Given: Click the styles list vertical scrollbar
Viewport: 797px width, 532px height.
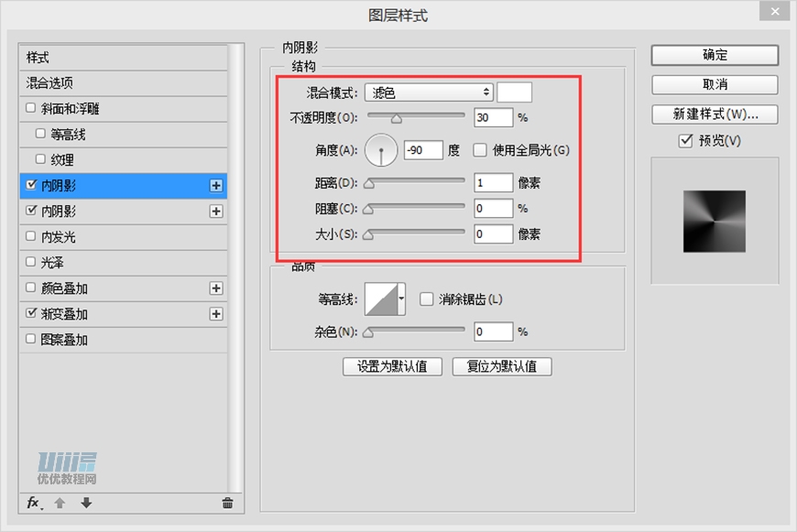Looking at the screenshot, I should click(x=235, y=268).
